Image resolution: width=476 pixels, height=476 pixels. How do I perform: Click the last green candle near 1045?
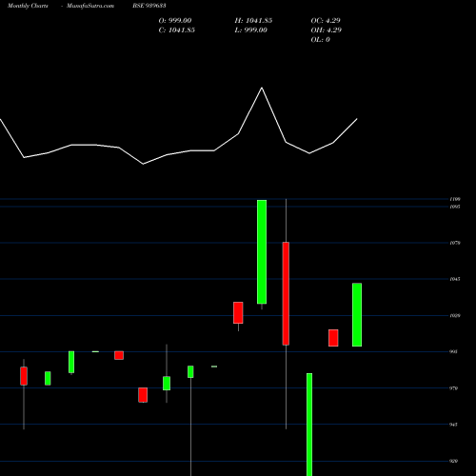click(357, 314)
